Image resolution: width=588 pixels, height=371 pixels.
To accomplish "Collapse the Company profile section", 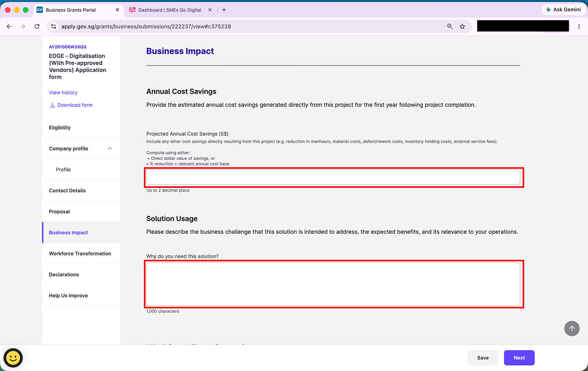I will [110, 149].
